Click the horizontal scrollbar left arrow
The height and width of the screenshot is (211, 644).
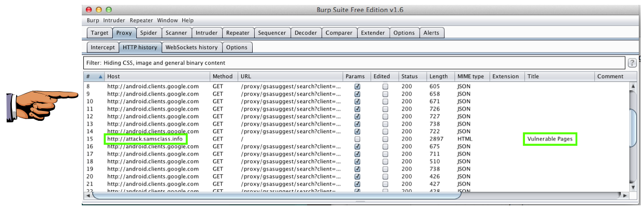[87, 195]
